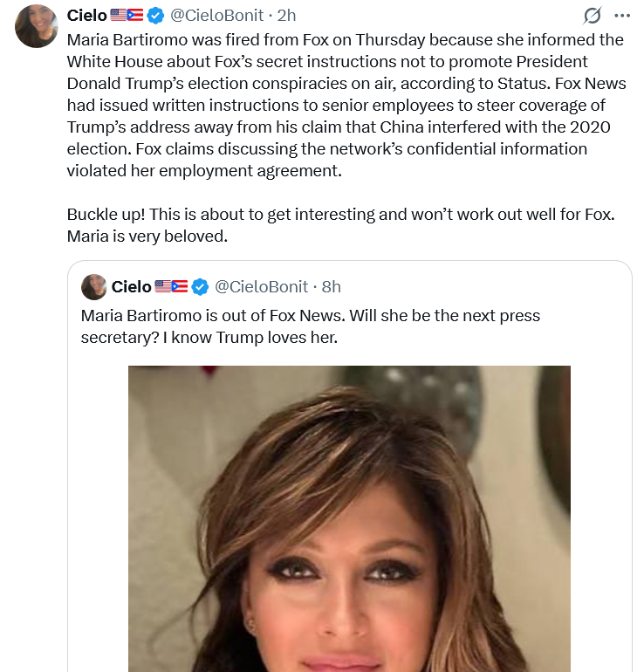This screenshot has width=644, height=672.
Task: Click the Puerto Rico flag on main post
Action: pos(135,15)
